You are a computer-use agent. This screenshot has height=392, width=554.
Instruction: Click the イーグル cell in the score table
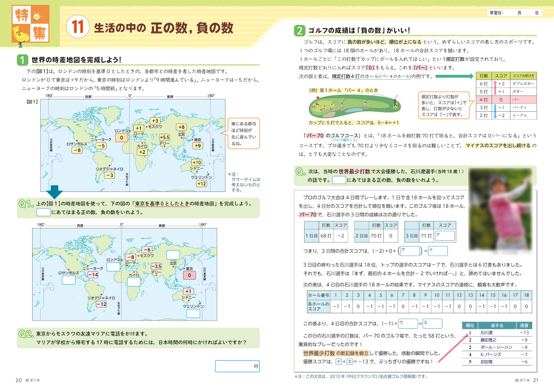coord(523,115)
